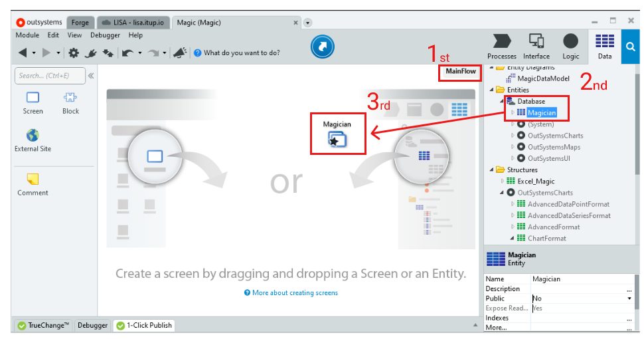The height and width of the screenshot is (339, 644).
Task: Open the Logic layer
Action: pyautogui.click(x=570, y=47)
